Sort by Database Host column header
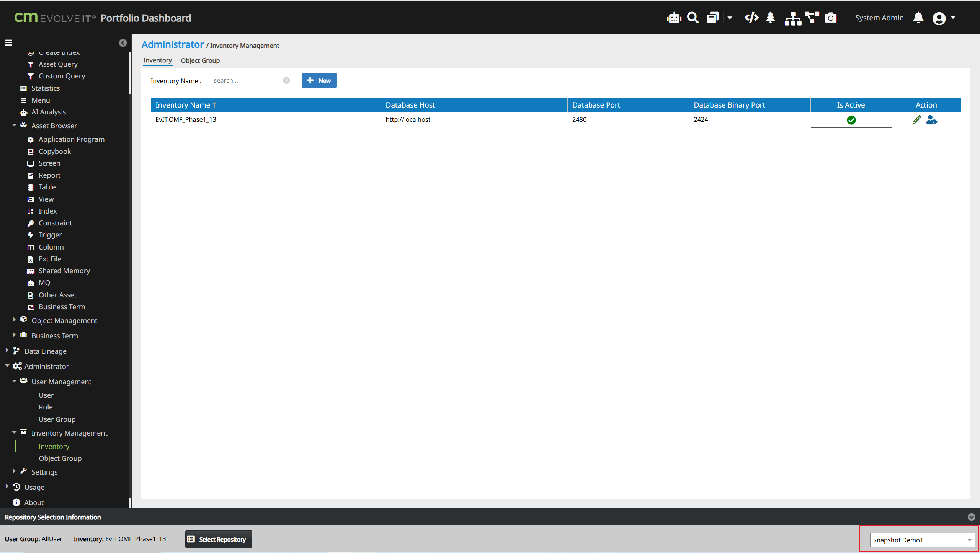The width and height of the screenshot is (980, 553). click(x=474, y=105)
